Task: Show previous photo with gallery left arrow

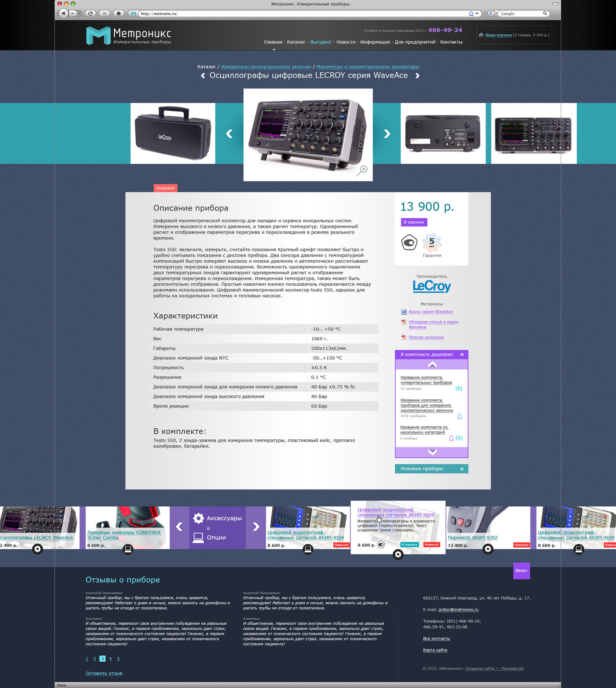Action: pos(230,134)
